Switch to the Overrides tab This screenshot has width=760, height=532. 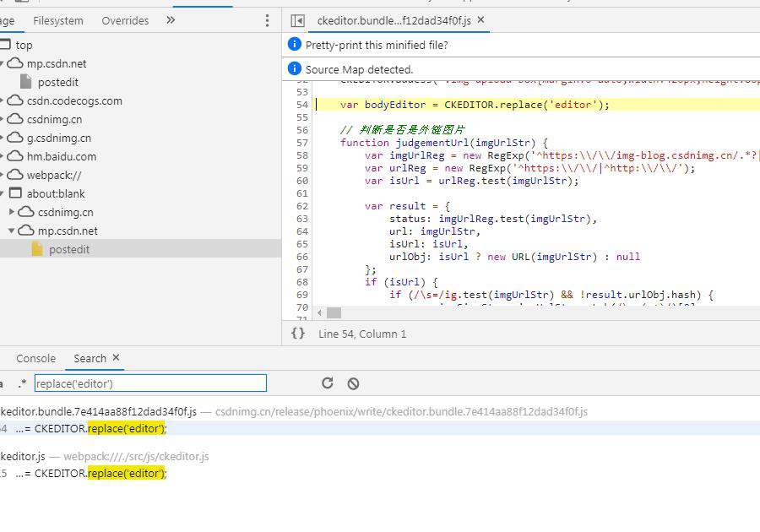(125, 21)
